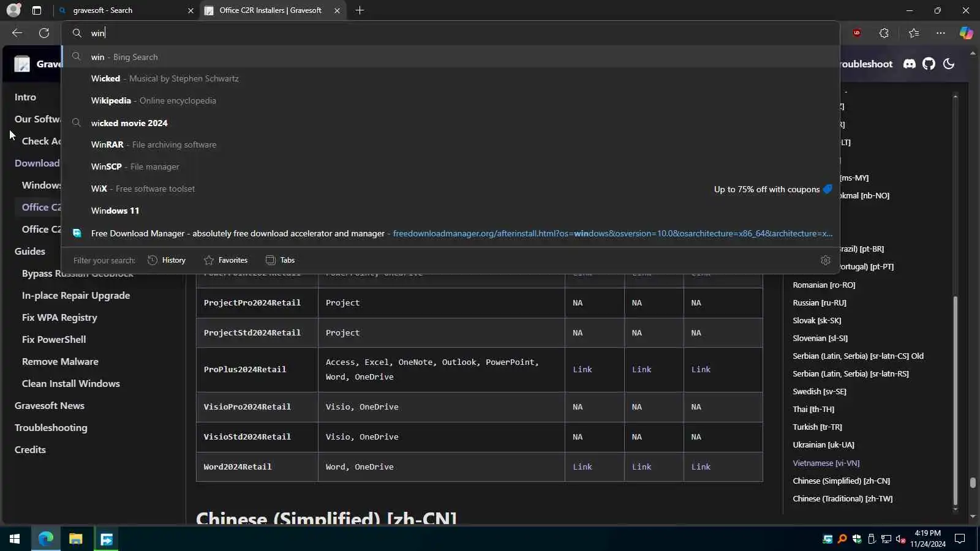Jump to Chinese (Traditional) [zh-TW] section
Image resolution: width=980 pixels, height=551 pixels.
pyautogui.click(x=843, y=498)
